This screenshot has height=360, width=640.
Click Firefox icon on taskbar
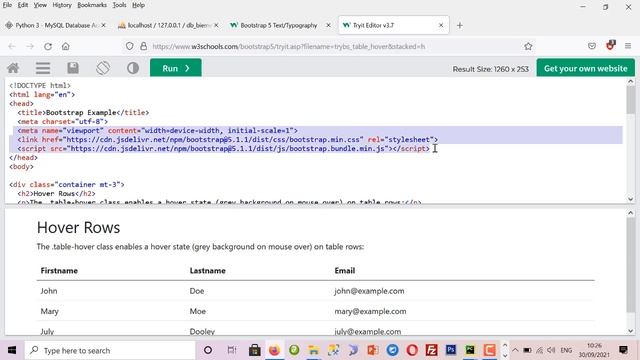click(274, 350)
